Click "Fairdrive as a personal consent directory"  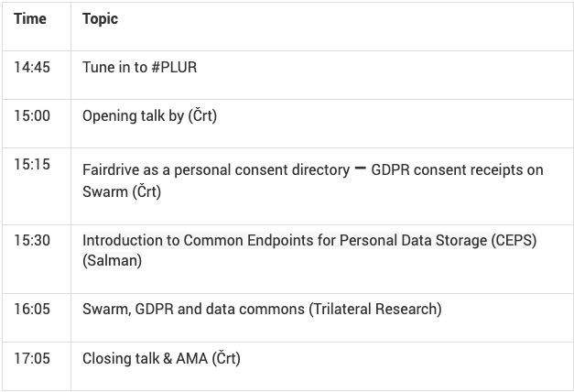point(215,170)
